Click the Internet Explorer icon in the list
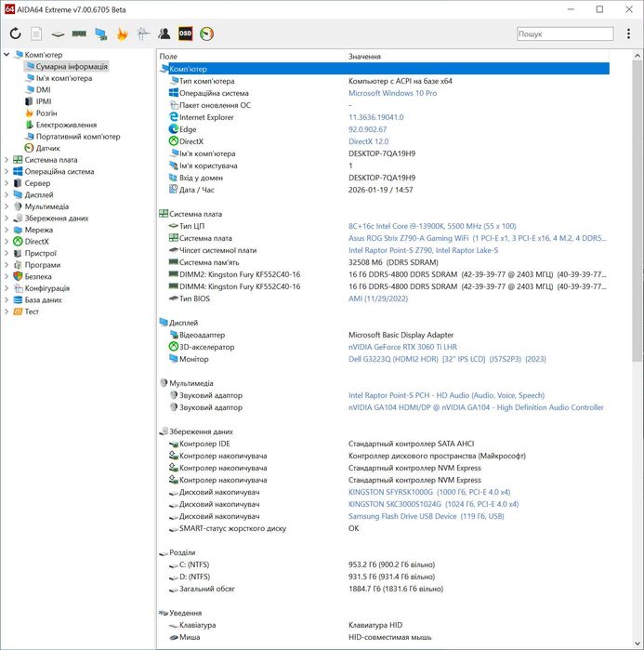The image size is (644, 650). (174, 117)
